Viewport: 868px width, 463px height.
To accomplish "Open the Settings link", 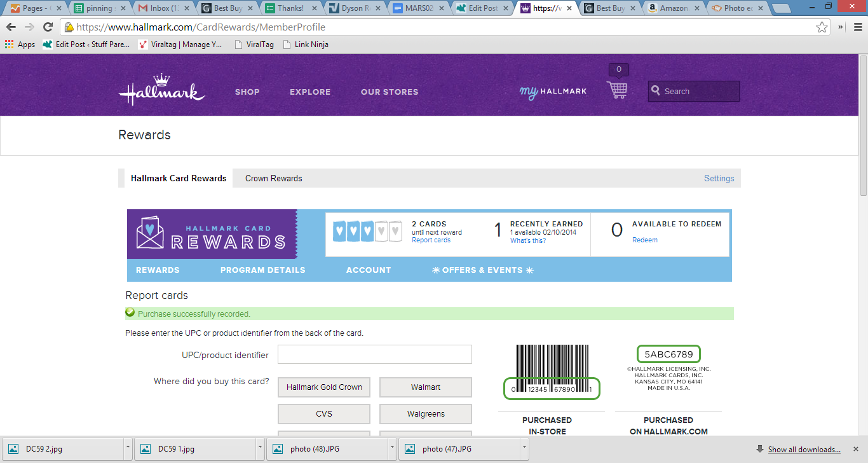I will click(719, 178).
